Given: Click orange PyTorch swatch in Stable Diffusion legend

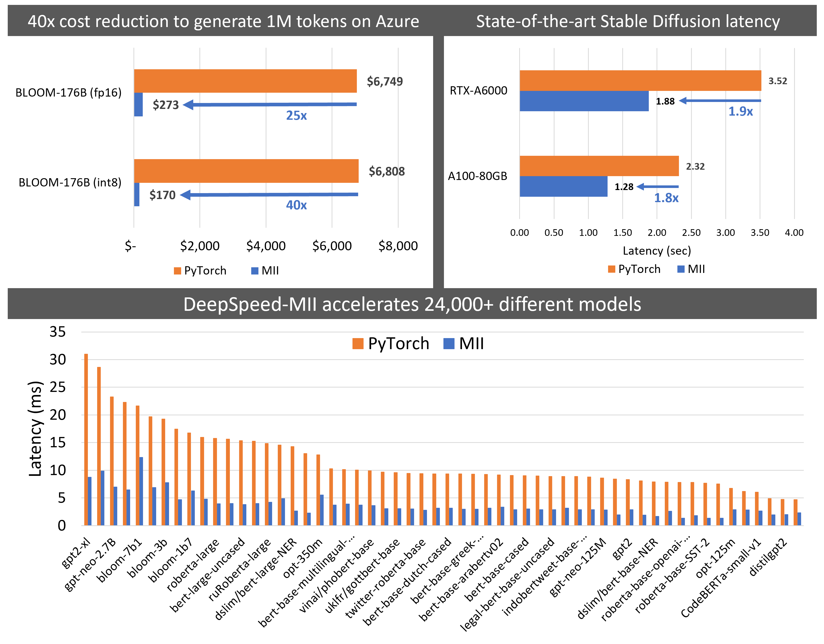Looking at the screenshot, I should [x=612, y=269].
